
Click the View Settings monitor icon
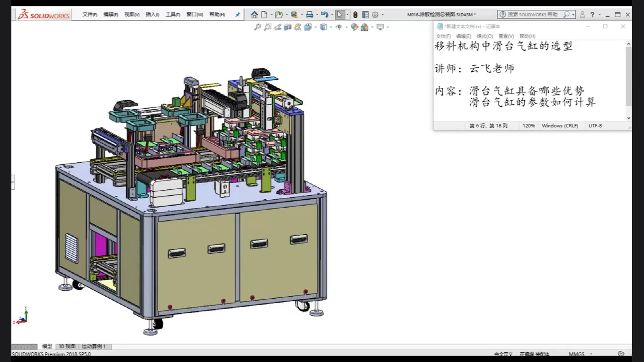coord(380,27)
